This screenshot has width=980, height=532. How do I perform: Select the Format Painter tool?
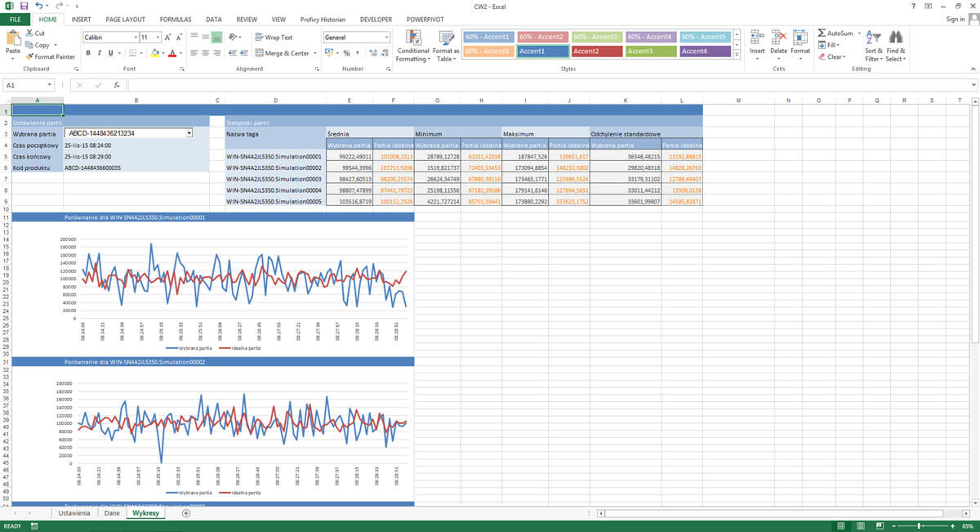[51, 56]
